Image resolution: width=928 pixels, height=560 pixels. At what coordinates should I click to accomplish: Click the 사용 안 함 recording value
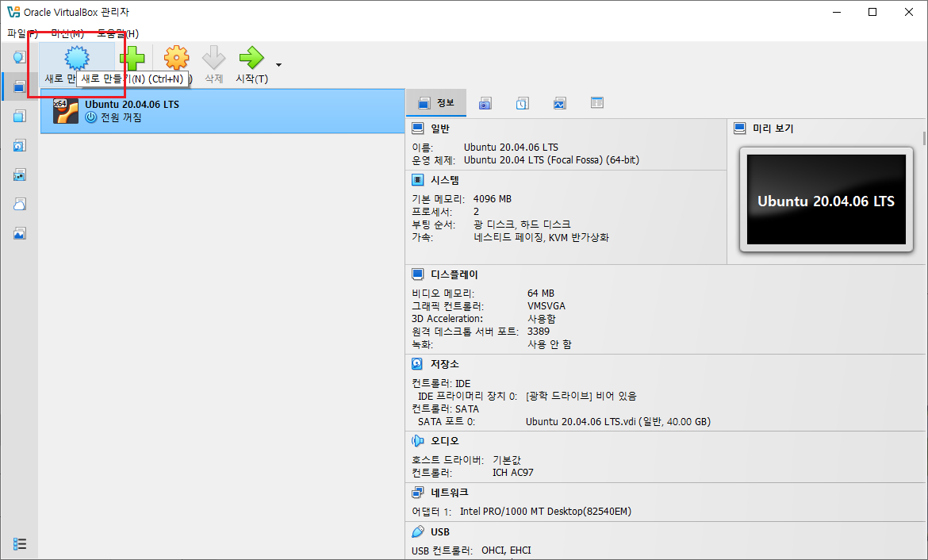(x=549, y=344)
